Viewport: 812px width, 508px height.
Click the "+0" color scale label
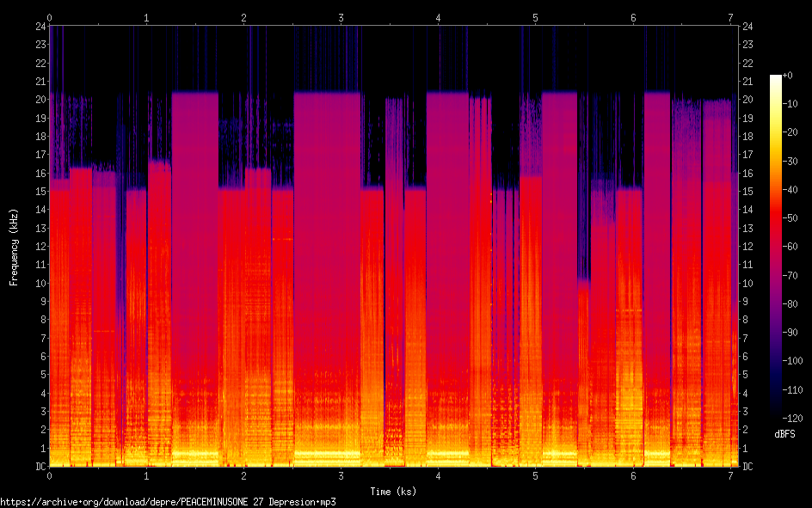coord(787,76)
